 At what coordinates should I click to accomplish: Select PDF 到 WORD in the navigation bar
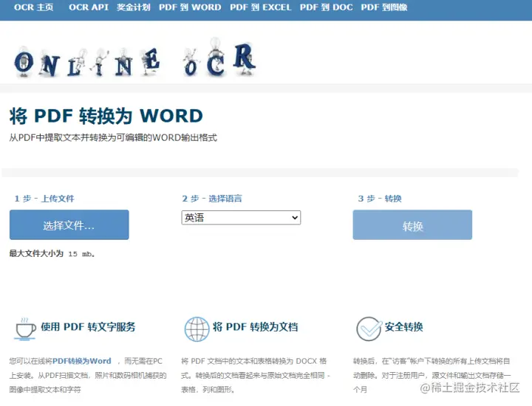click(190, 7)
